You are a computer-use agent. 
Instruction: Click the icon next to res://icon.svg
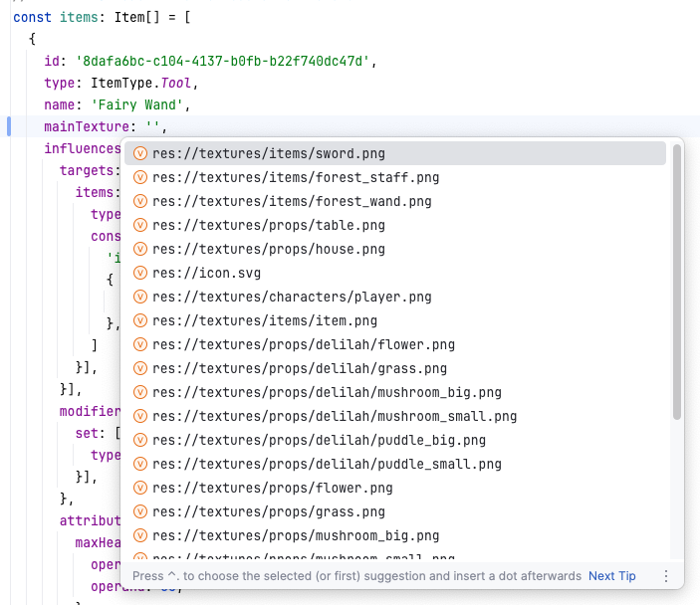point(140,274)
